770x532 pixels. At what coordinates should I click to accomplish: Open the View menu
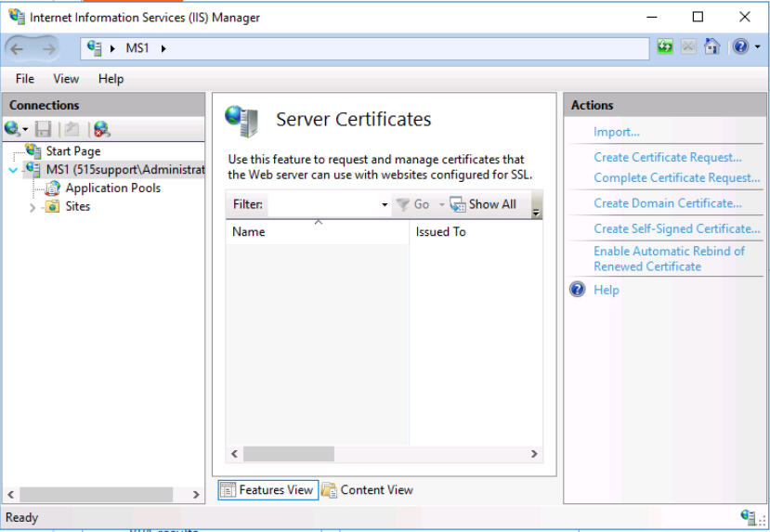click(x=66, y=79)
